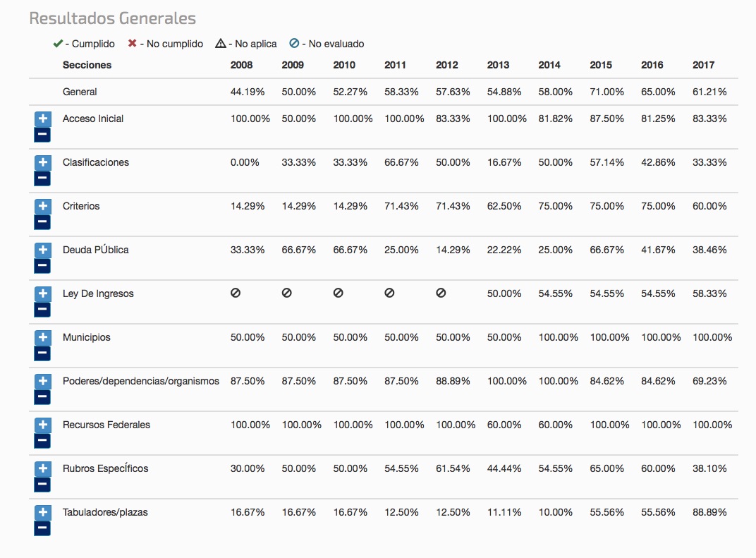Click the No aplica warning triangle icon
Viewport: 756px width, 558px height.
221,44
